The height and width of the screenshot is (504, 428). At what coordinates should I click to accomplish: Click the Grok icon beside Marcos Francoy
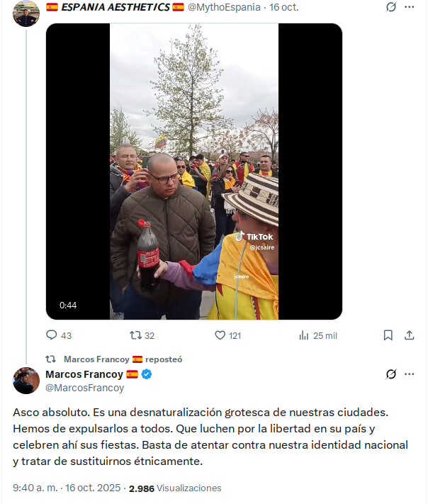390,374
